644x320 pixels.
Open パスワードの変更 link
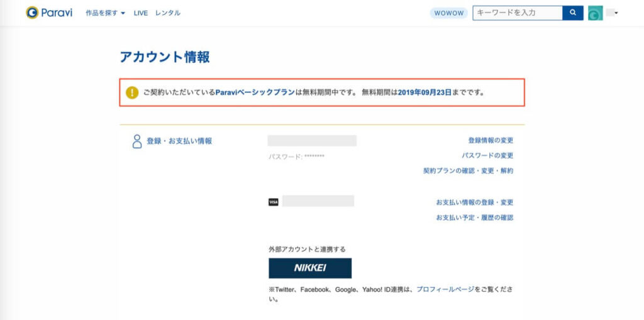click(487, 156)
